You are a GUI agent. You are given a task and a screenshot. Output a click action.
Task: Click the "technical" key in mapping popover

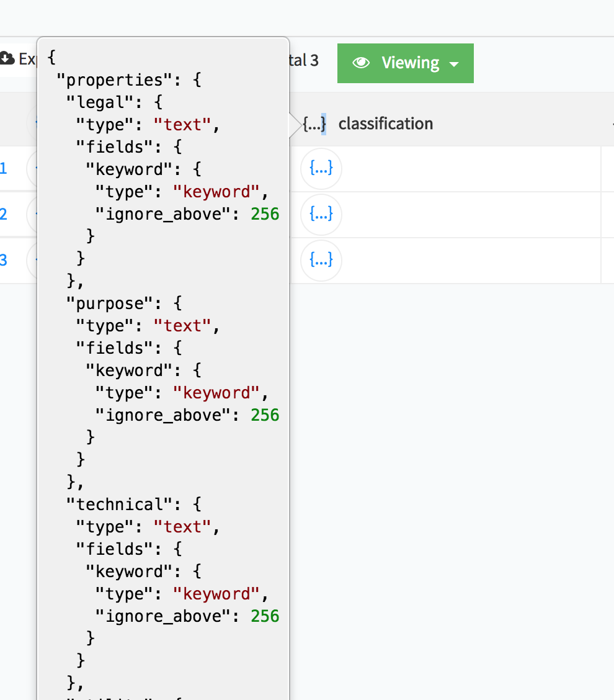point(118,504)
